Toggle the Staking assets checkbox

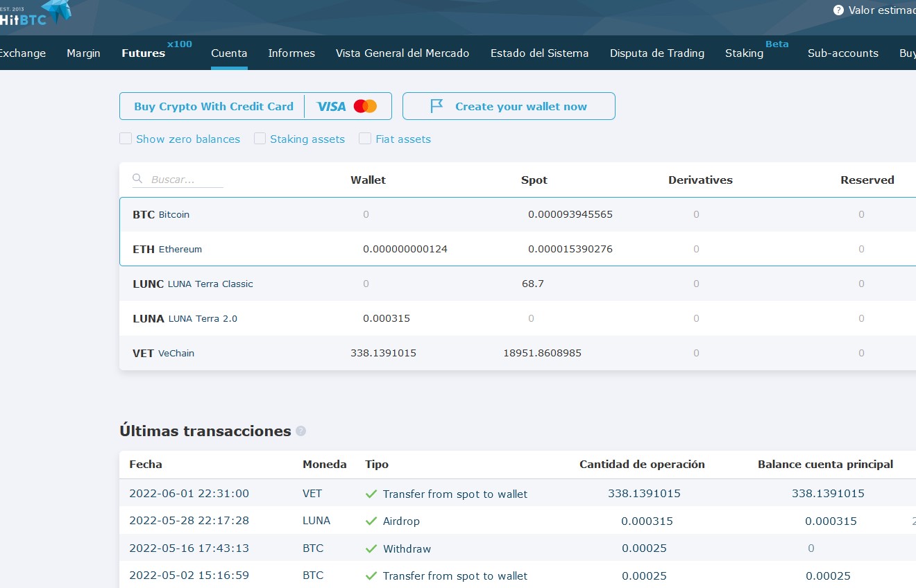click(x=260, y=139)
